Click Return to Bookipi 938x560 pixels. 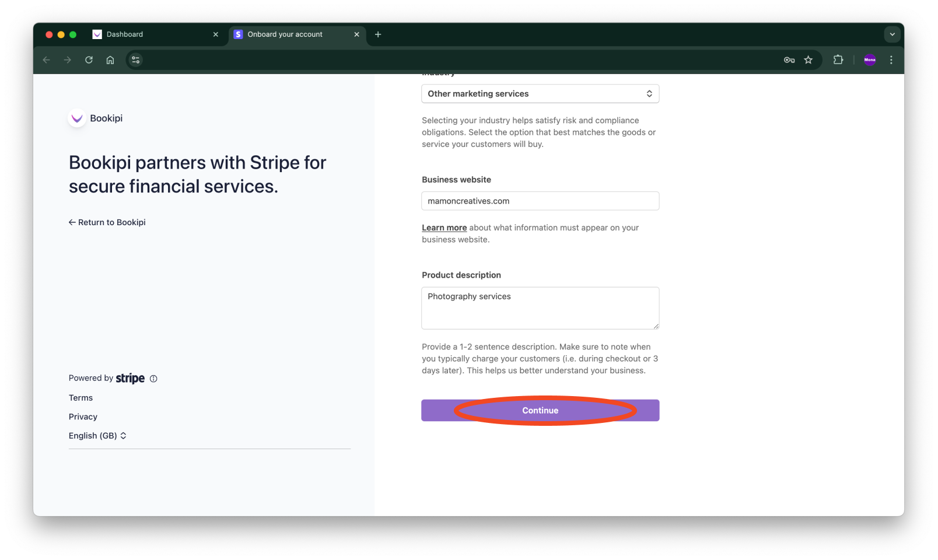tap(107, 222)
